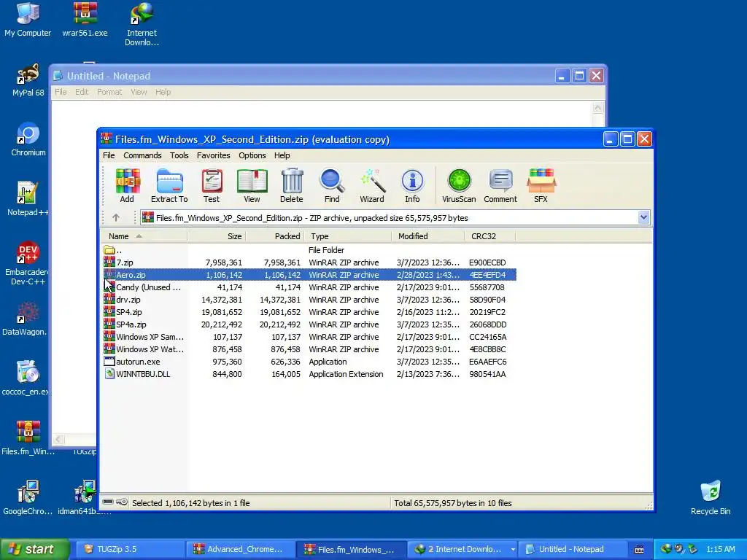Select the DataWagon desktop shortcut

pyautogui.click(x=25, y=319)
